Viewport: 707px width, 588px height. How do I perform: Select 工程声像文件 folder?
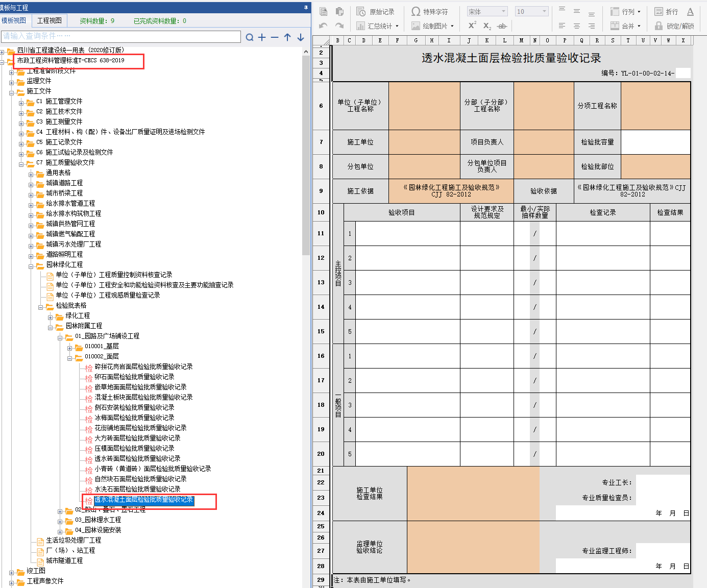(x=45, y=581)
